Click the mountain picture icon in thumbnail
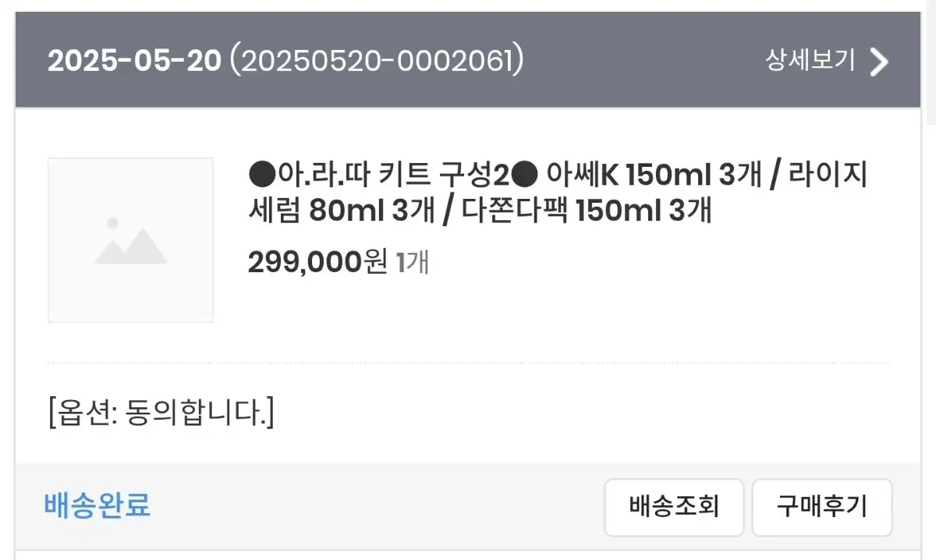This screenshot has width=936, height=560. pos(130,240)
